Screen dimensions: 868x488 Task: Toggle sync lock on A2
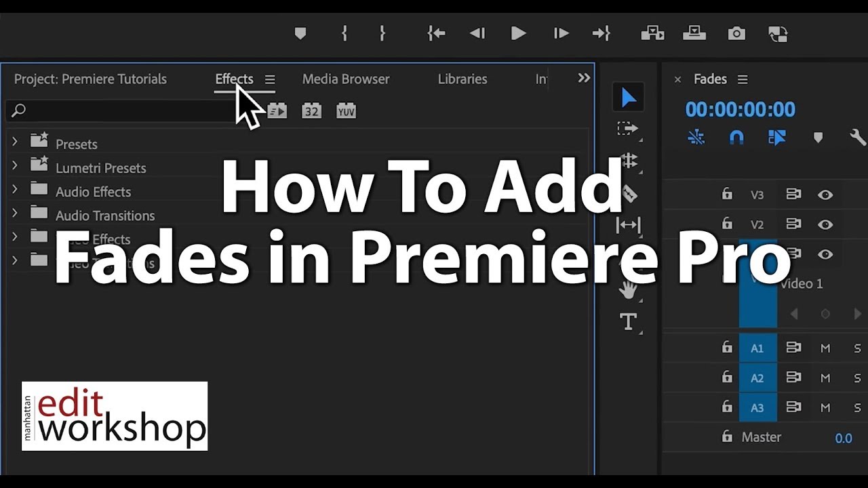[x=793, y=378]
